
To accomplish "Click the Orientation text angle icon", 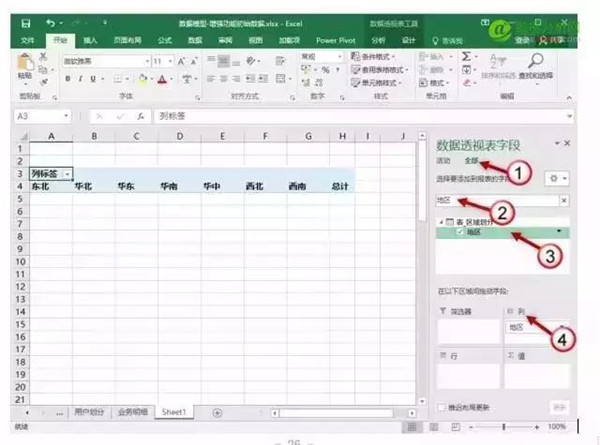I will point(251,61).
